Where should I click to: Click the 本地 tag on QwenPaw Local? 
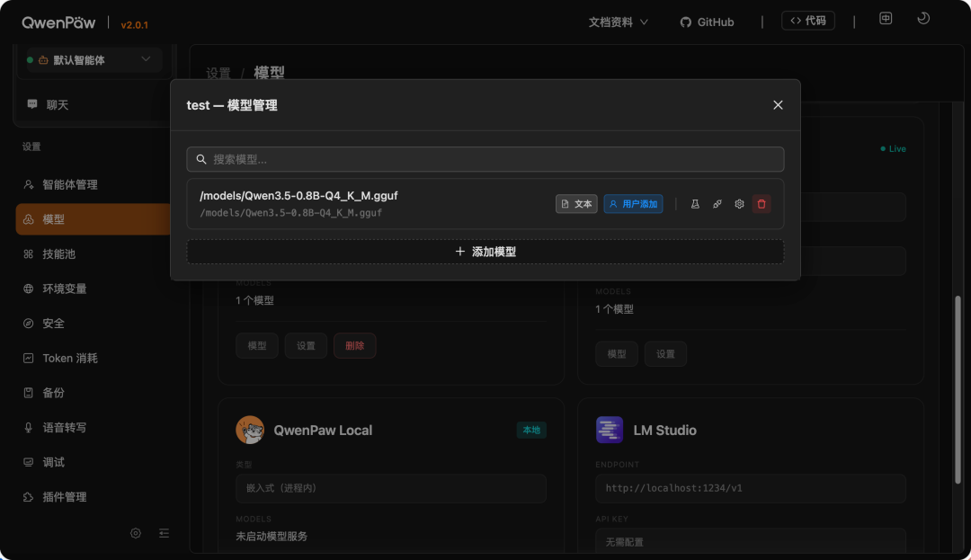click(531, 430)
